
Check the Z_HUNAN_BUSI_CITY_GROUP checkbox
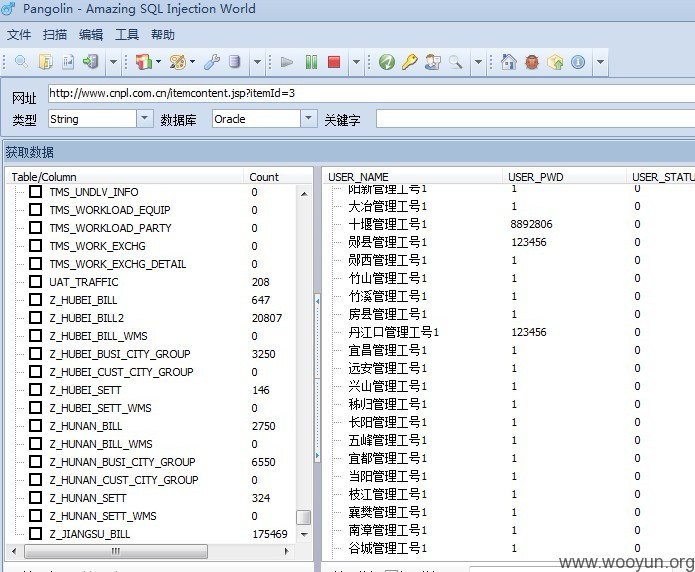35,462
